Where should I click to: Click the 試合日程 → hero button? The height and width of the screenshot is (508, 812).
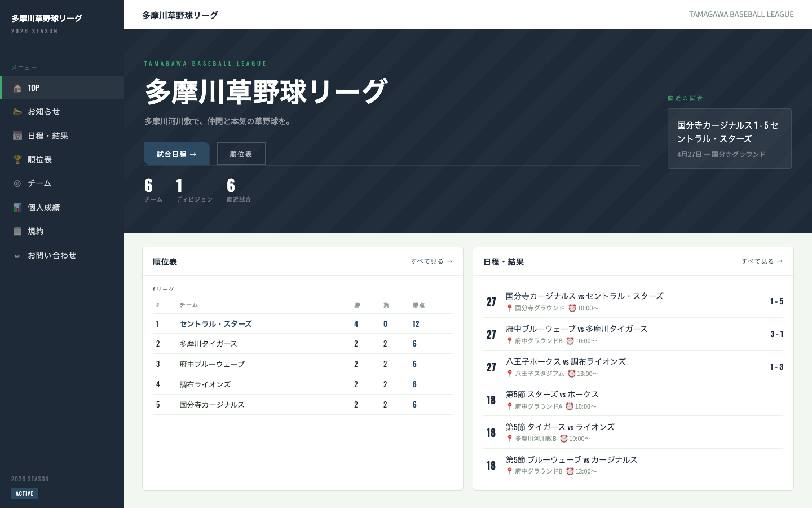point(177,154)
